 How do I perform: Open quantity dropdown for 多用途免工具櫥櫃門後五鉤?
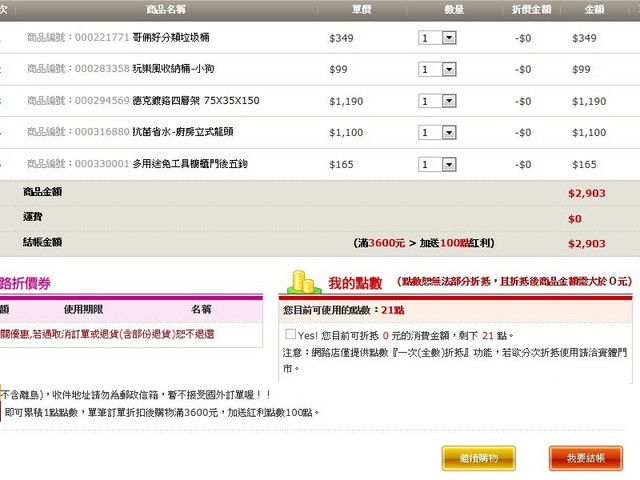[449, 164]
